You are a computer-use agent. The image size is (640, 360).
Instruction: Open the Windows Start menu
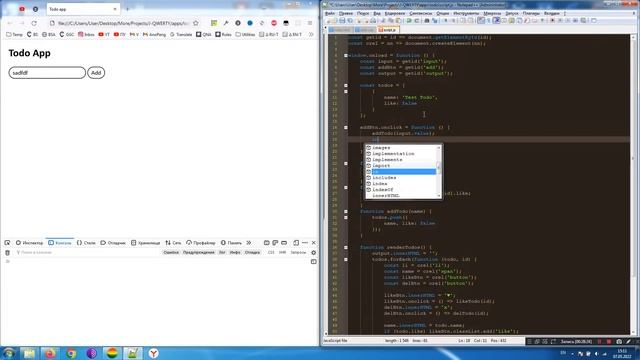pos(8,353)
